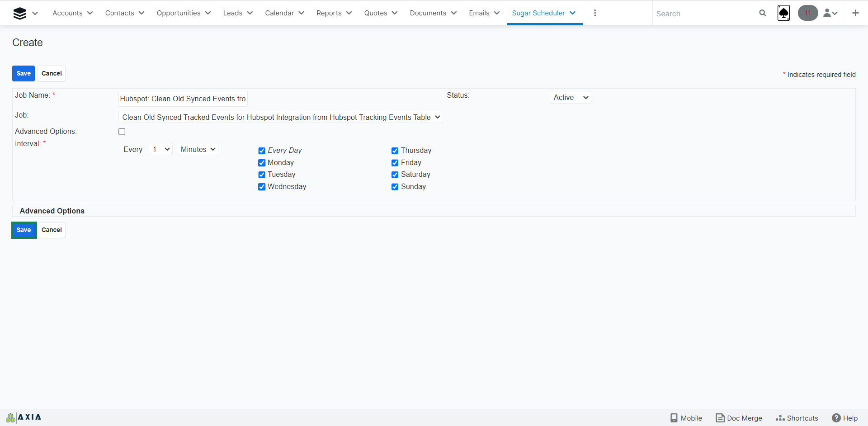The width and height of the screenshot is (868, 426).
Task: Expand the Calendar menu arrow
Action: (x=302, y=13)
